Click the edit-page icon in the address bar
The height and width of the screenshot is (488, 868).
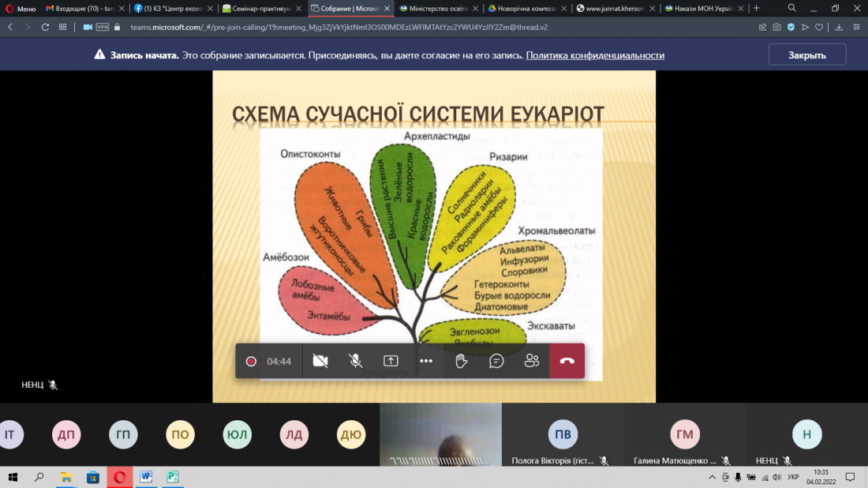click(762, 27)
